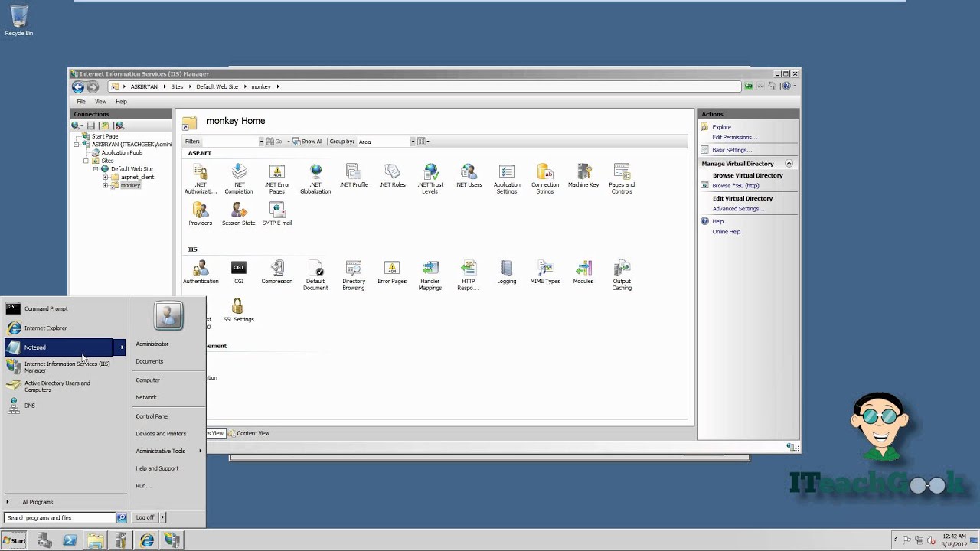
Task: Open the .NET Authorization Rules feature
Action: coord(201,178)
